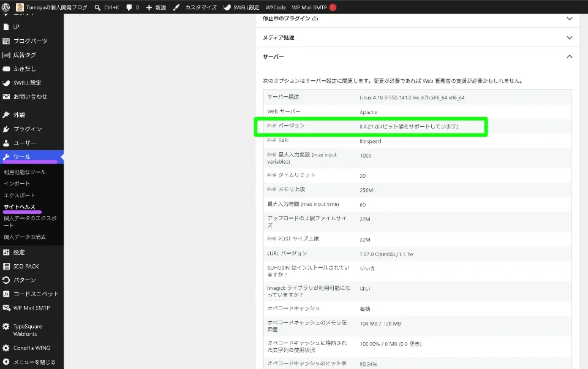
Task: Click the パターン sync icon
Action: coord(6,280)
